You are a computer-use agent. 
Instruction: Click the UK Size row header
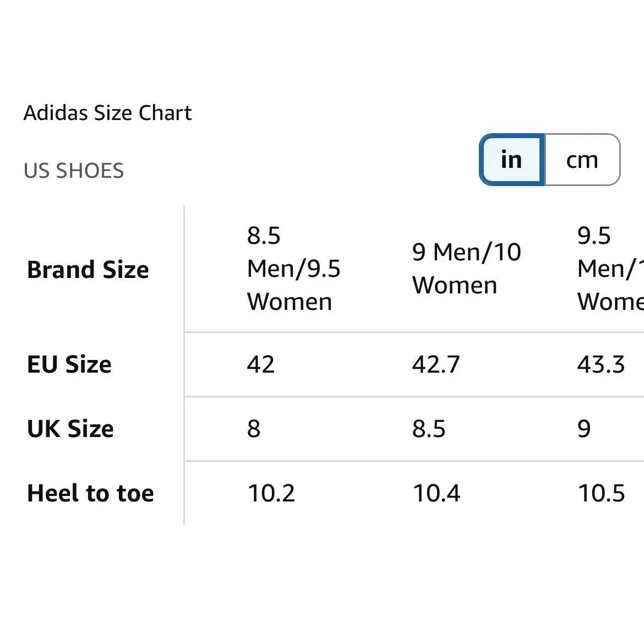pos(70,429)
